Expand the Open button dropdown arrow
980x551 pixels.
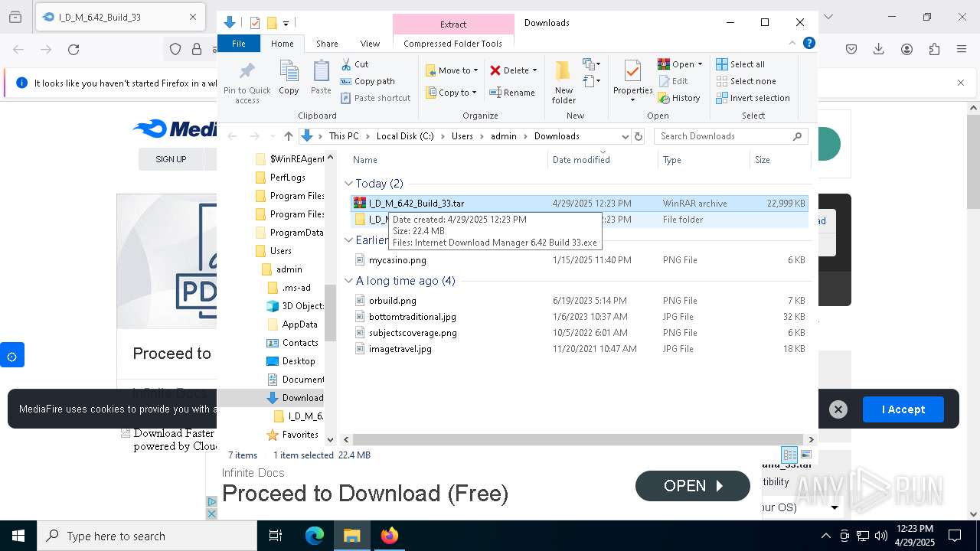click(x=701, y=64)
